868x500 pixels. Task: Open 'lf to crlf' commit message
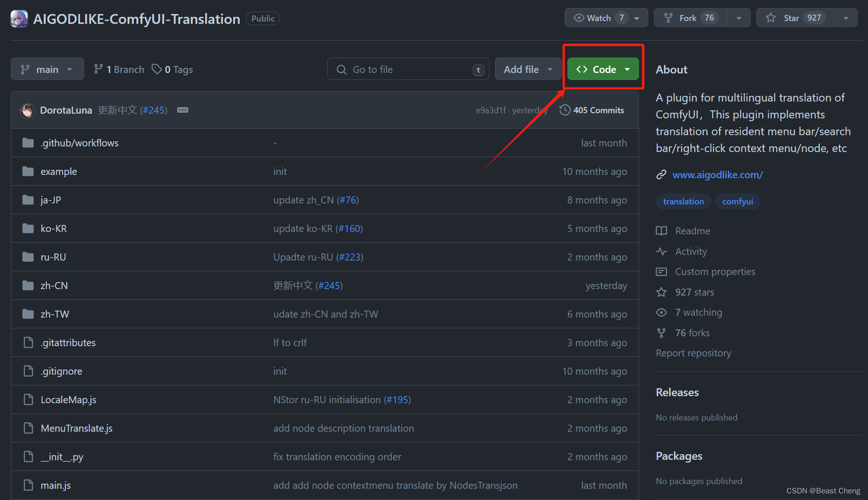[290, 343]
